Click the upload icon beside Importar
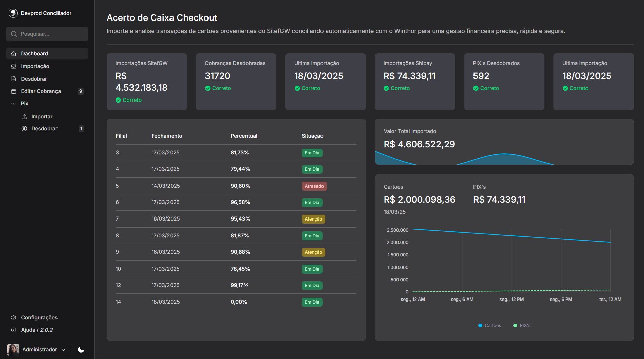Screen dimensions: 644x359 pos(24,117)
